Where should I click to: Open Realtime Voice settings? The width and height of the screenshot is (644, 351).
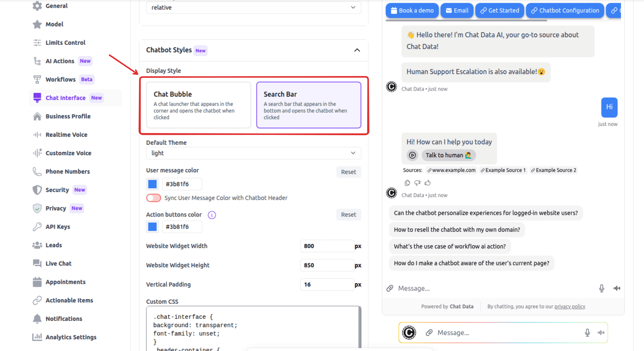point(67,135)
